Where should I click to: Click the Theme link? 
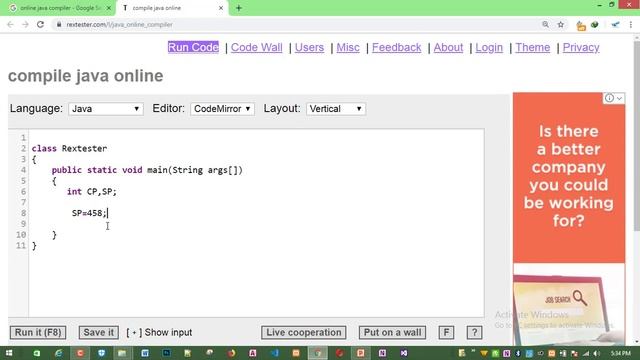tap(533, 47)
